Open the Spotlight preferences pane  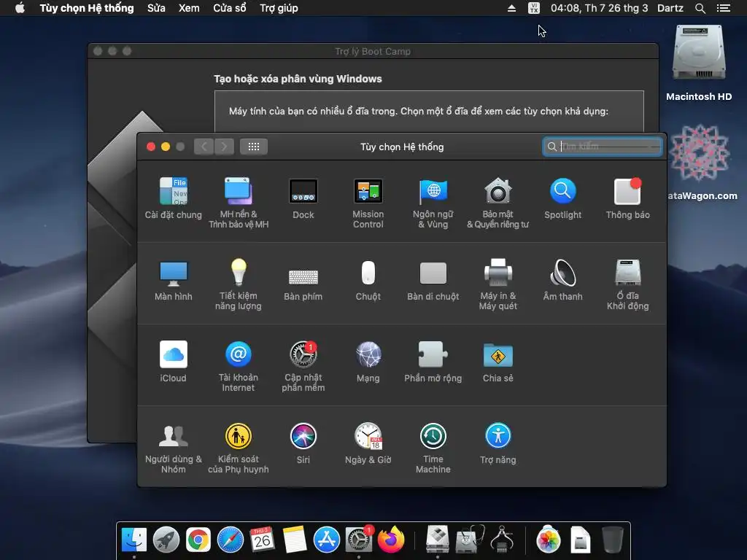562,198
